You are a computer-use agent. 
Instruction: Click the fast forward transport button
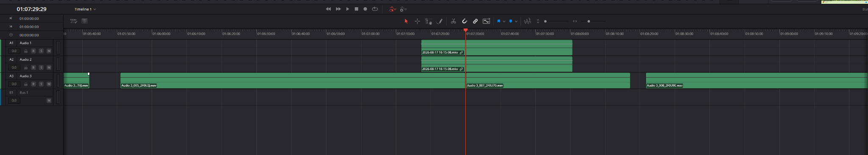point(338,9)
